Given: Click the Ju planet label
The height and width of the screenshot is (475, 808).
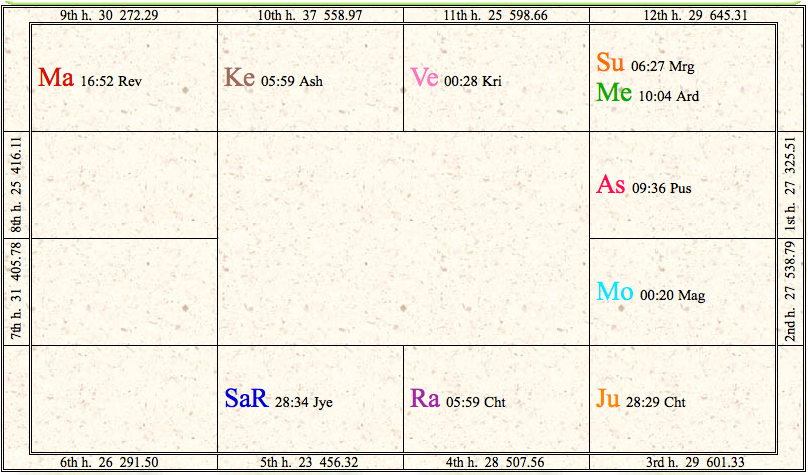Looking at the screenshot, I should (608, 398).
